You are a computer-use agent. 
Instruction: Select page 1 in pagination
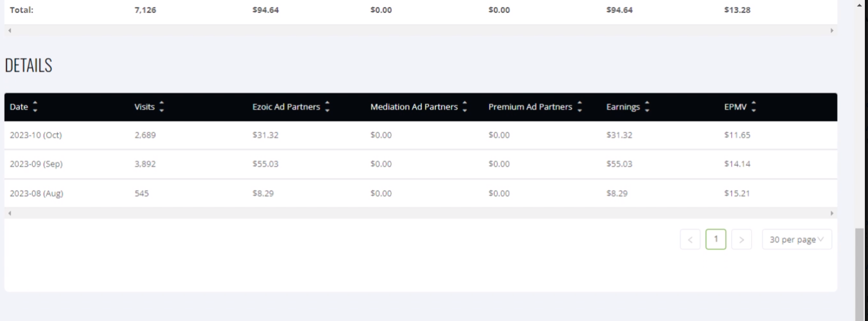(x=716, y=239)
